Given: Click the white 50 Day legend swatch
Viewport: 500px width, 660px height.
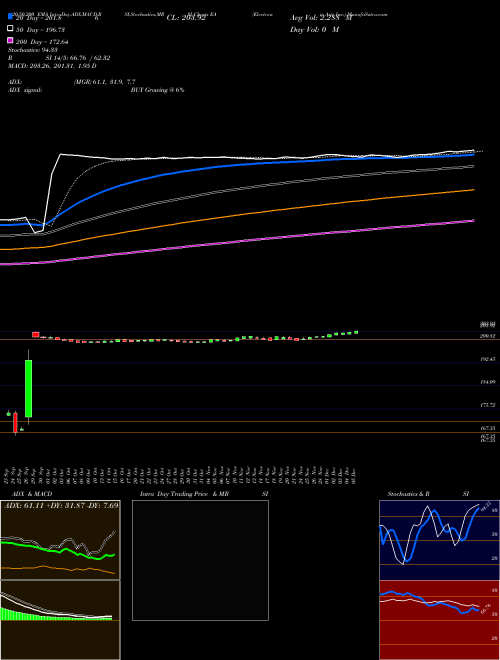Looking at the screenshot, I should 10,29.
